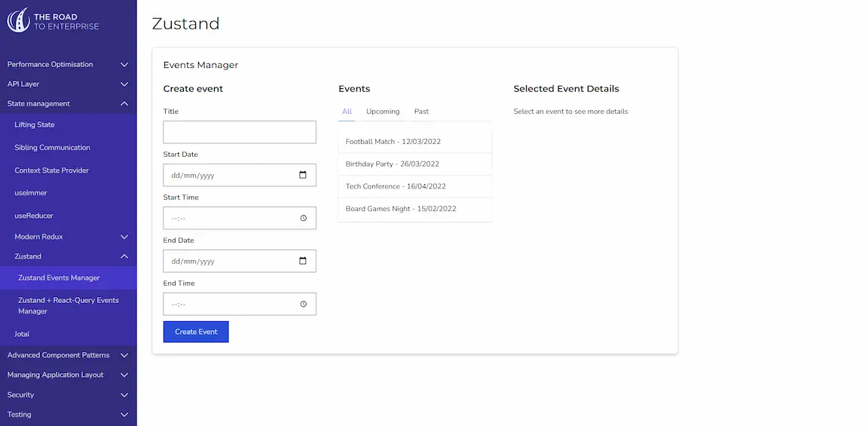Click the Start Time clock icon
The width and height of the screenshot is (868, 426).
coord(303,218)
